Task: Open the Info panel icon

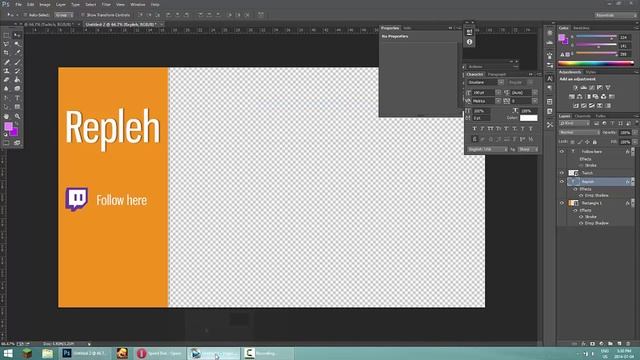Action: pos(469,42)
